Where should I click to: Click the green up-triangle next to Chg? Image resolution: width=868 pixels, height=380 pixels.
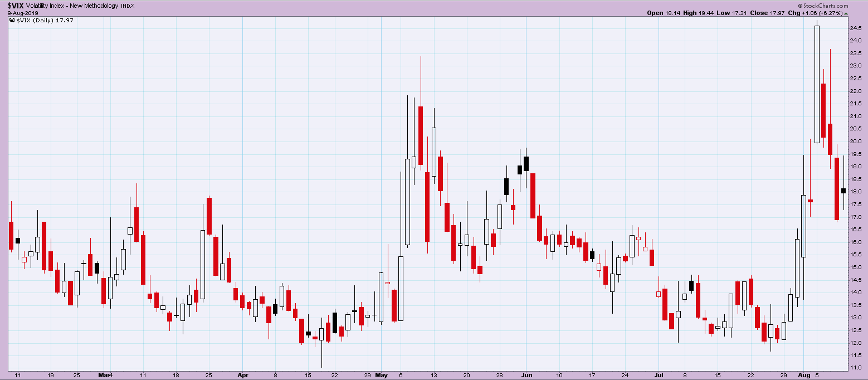point(845,13)
